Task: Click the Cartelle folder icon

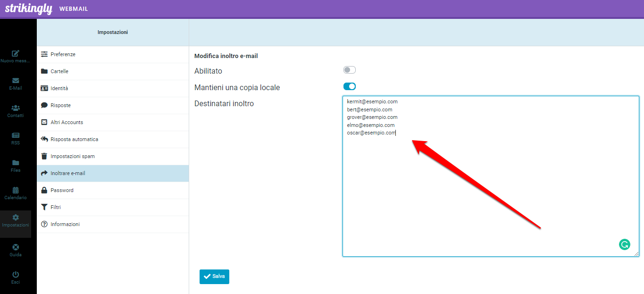Action: [x=44, y=71]
